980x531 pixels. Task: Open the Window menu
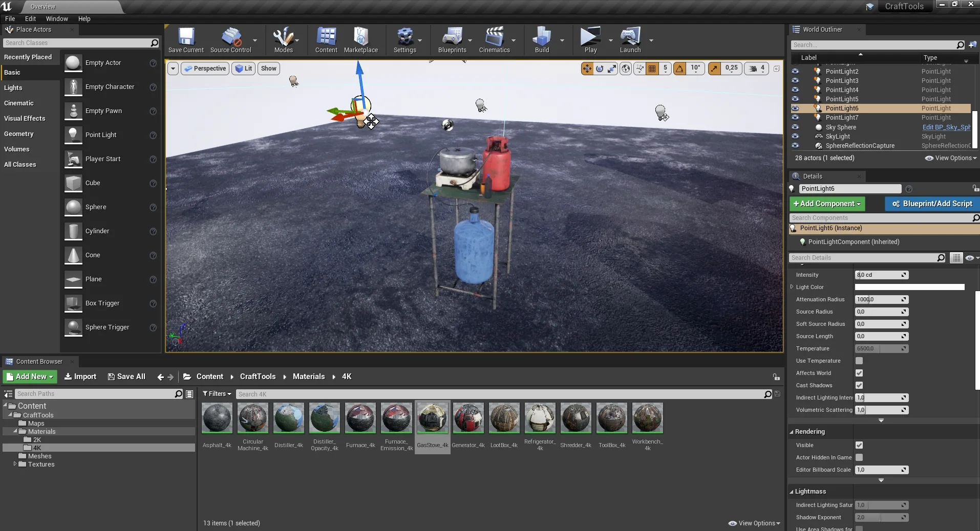57,19
